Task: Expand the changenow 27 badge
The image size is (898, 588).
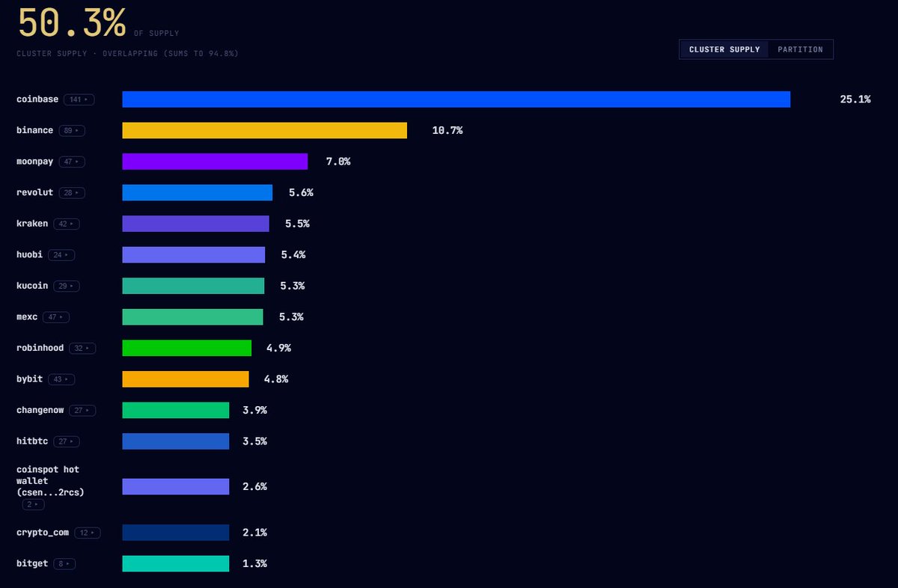Action: point(82,410)
